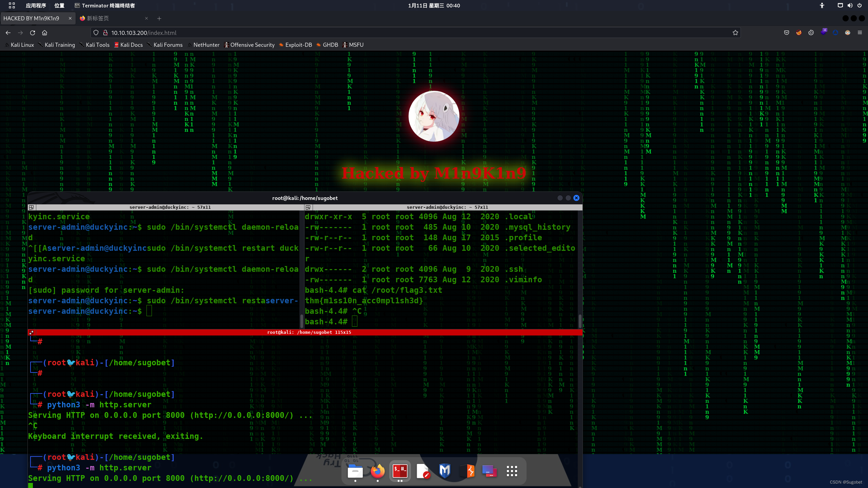The width and height of the screenshot is (868, 488).
Task: Open the avatar with glasses extension
Action: click(848, 33)
